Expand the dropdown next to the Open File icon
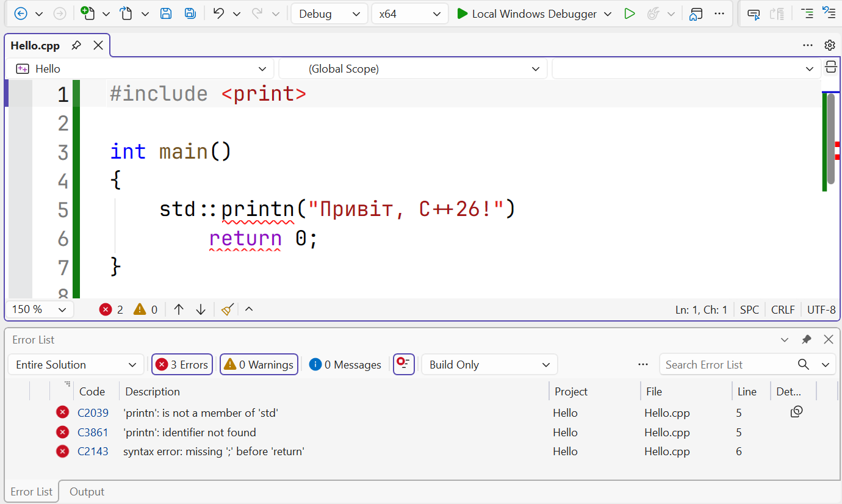842x504 pixels. 145,14
